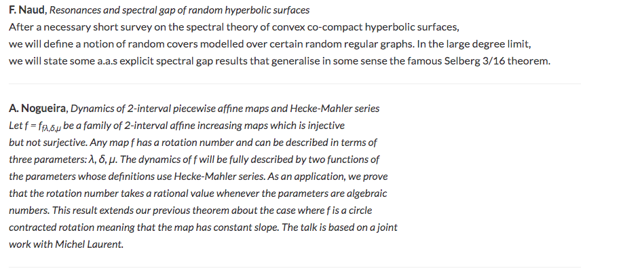
Task: Click the line numbers. This result extends
Action: click(x=190, y=210)
